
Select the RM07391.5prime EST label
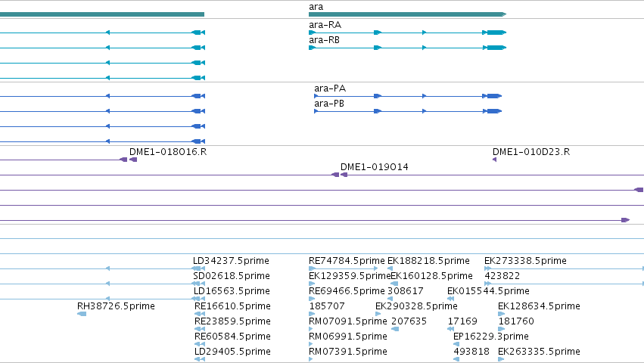pos(348,352)
